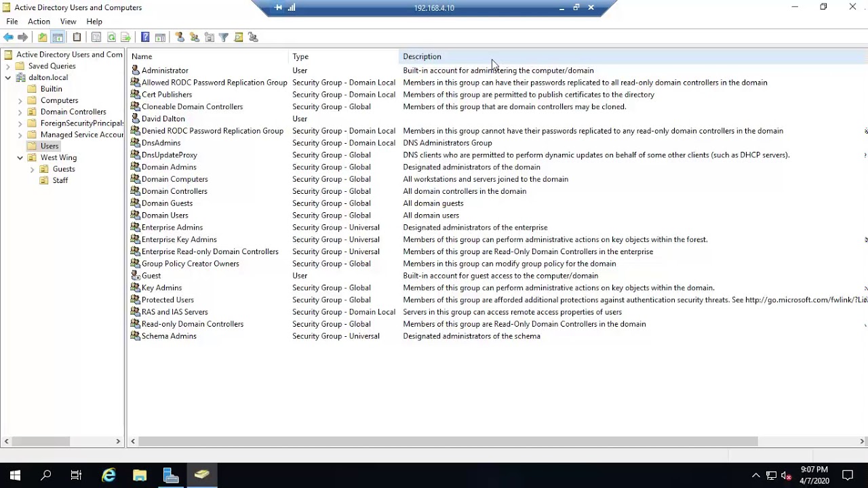868x488 pixels.
Task: Open filter options with the funnel icon
Action: (x=224, y=37)
